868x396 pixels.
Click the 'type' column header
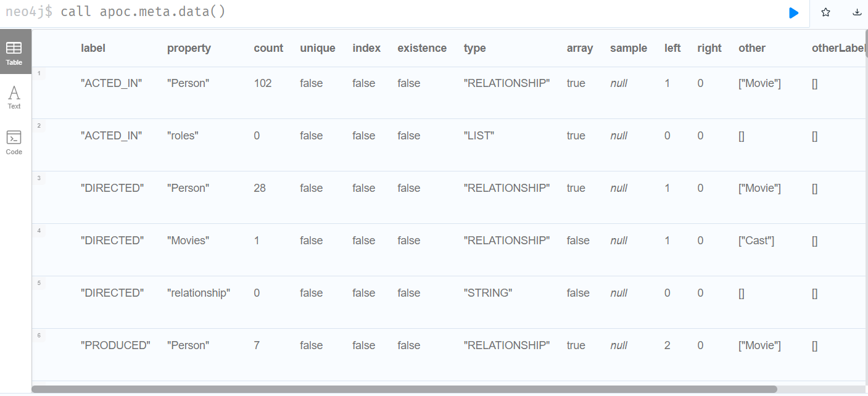click(474, 47)
